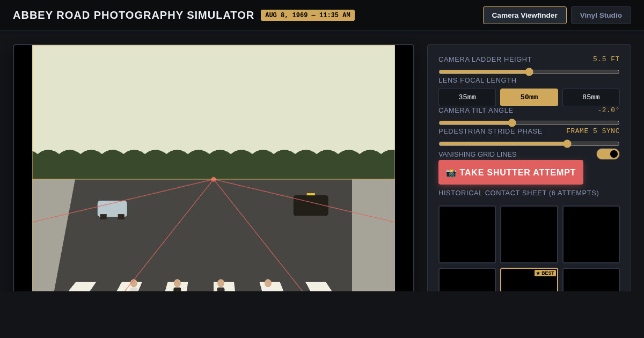Click the camera emoji on shutter button

point(451,172)
